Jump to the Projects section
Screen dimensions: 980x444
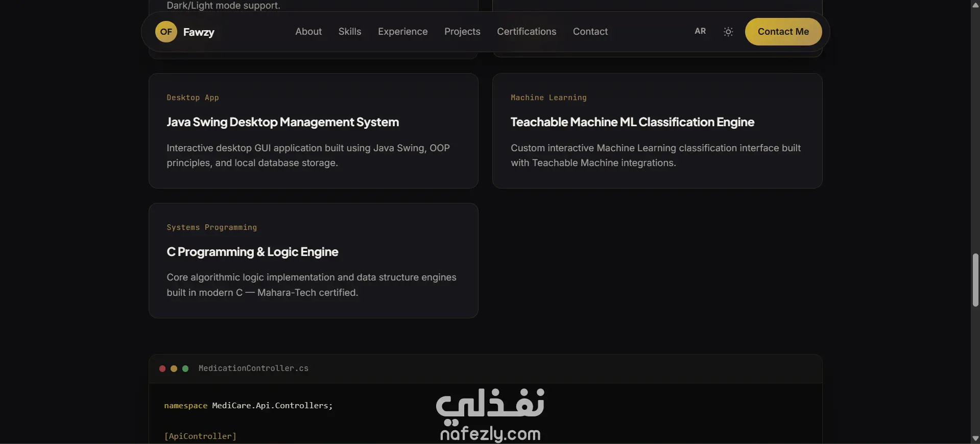(x=462, y=32)
